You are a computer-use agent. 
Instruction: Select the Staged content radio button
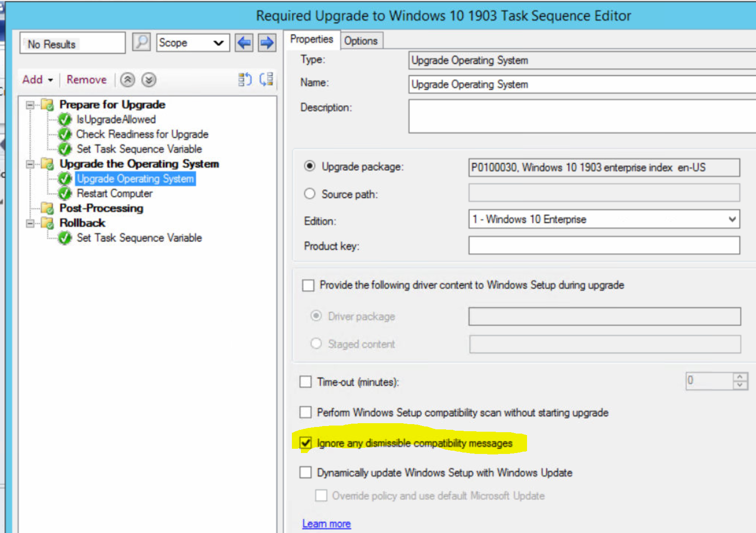tap(316, 344)
